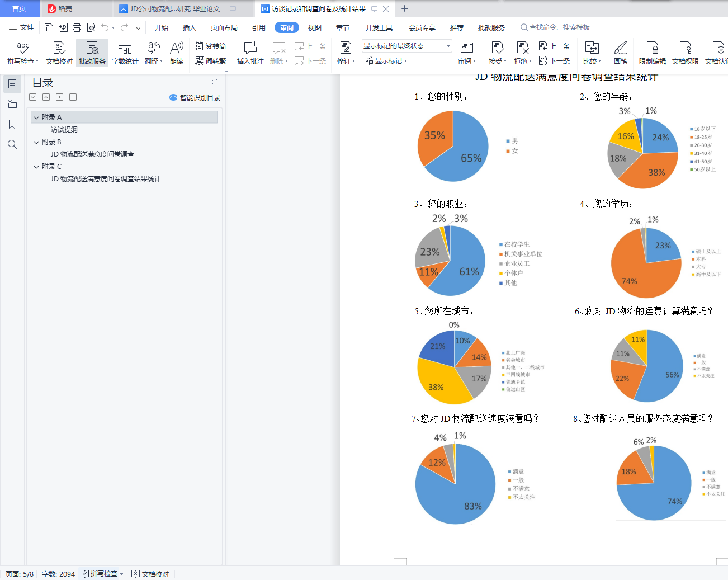
Task: Click 智能识别目录 in the outline panel
Action: tap(195, 97)
